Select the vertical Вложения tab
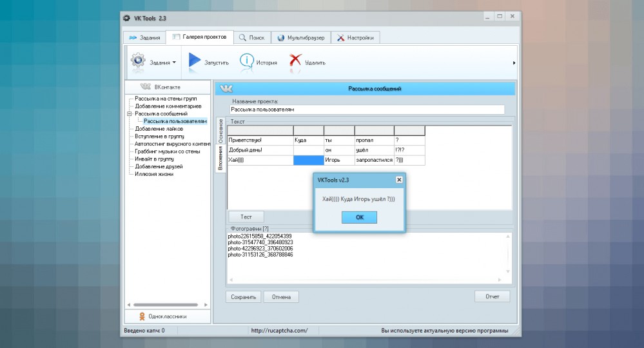 (x=220, y=159)
